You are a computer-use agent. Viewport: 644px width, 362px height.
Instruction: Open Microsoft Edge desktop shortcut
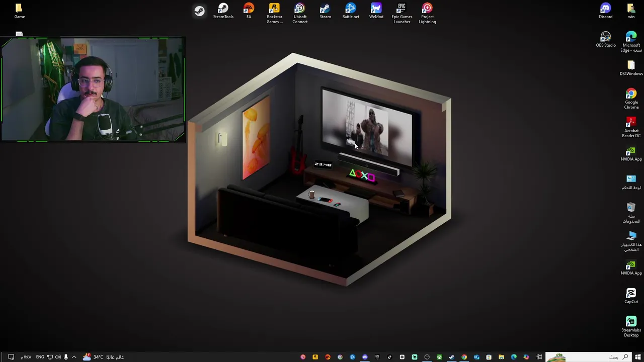click(631, 42)
